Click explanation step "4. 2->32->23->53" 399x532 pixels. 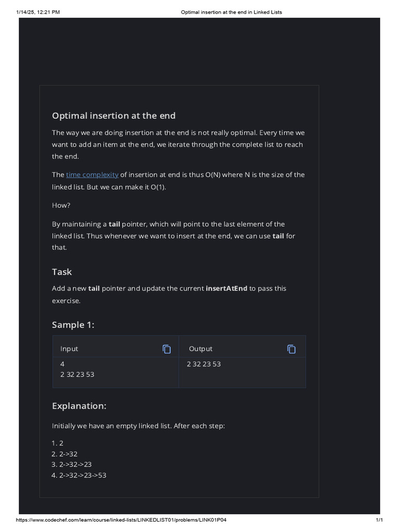pyautogui.click(x=79, y=475)
